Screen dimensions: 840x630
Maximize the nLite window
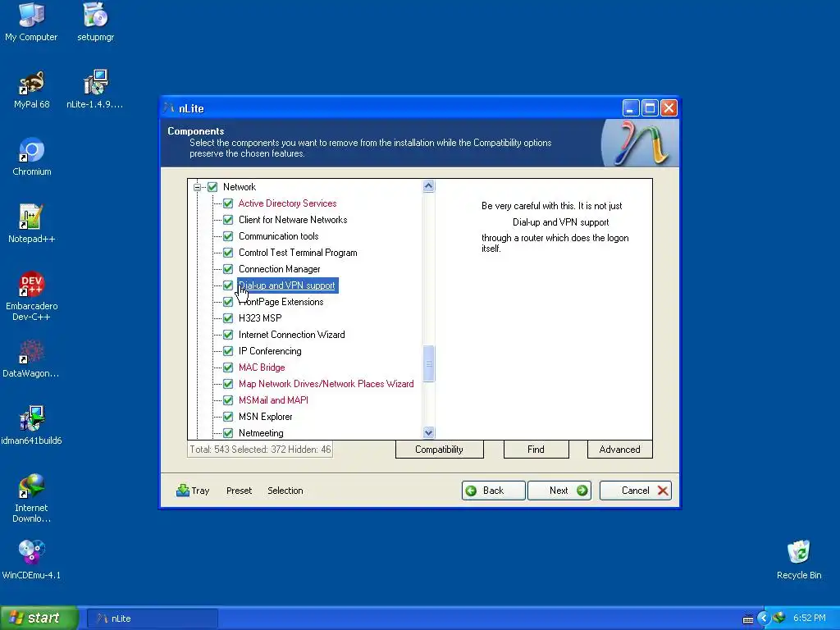click(x=650, y=108)
